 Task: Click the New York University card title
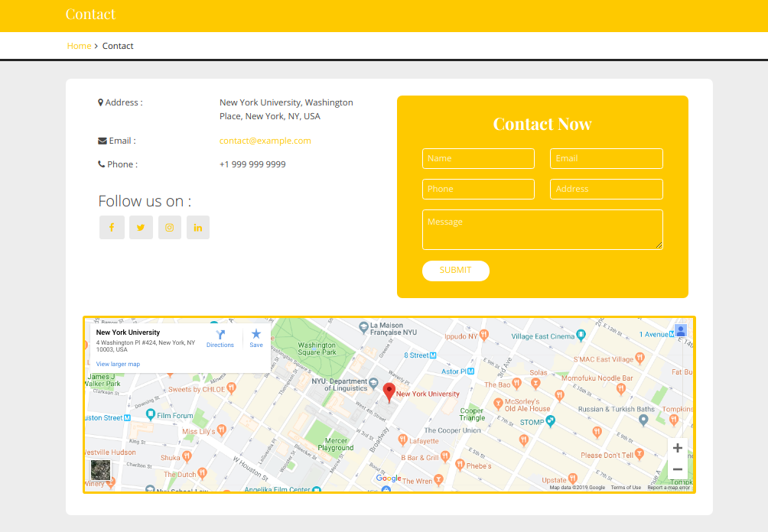[128, 332]
